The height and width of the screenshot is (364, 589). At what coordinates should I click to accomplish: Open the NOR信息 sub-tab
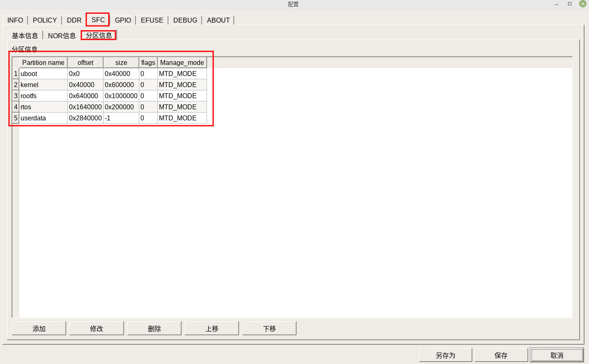(x=62, y=36)
